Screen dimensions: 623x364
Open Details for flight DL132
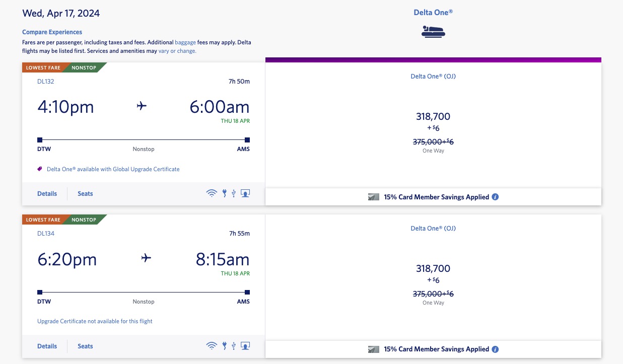(47, 193)
